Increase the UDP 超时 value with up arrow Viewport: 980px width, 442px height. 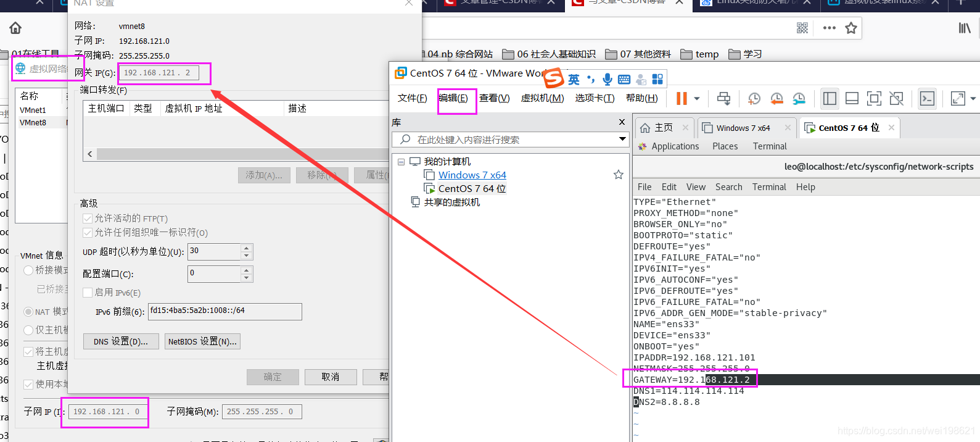[247, 248]
